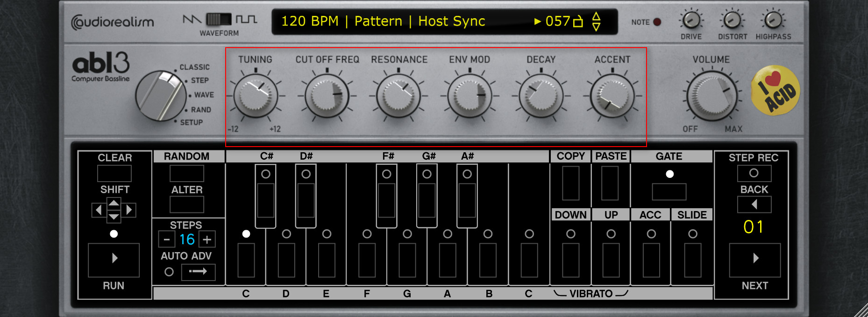The width and height of the screenshot is (868, 317).
Task: Click the I love Acid sticker
Action: pos(775,90)
